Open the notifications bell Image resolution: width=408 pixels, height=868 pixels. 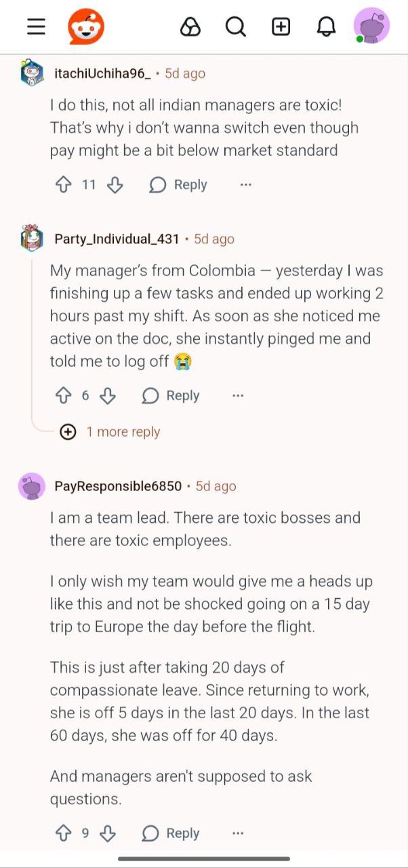(326, 26)
